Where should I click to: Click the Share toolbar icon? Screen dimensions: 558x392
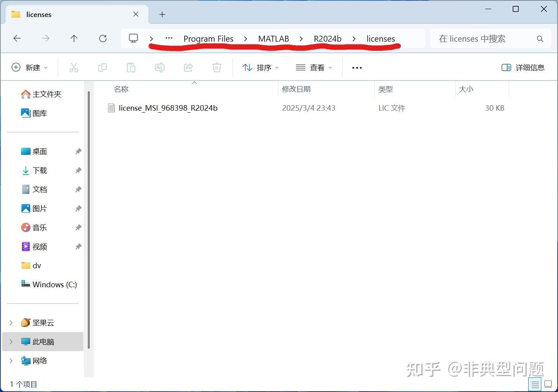188,67
